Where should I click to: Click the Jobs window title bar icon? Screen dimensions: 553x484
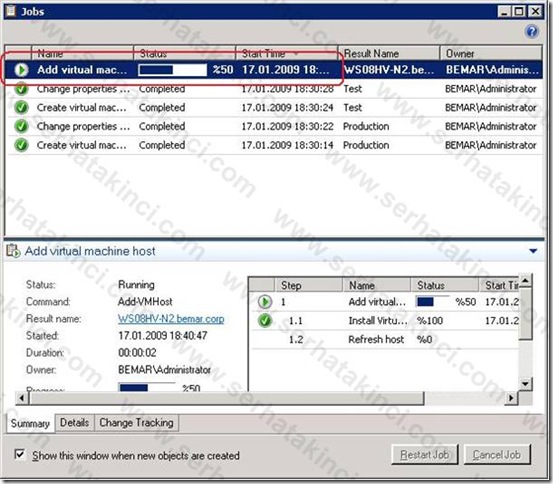click(x=11, y=11)
